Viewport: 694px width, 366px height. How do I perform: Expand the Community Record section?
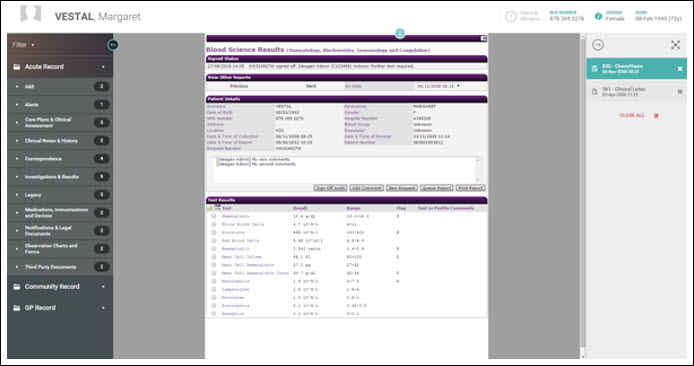(x=60, y=287)
